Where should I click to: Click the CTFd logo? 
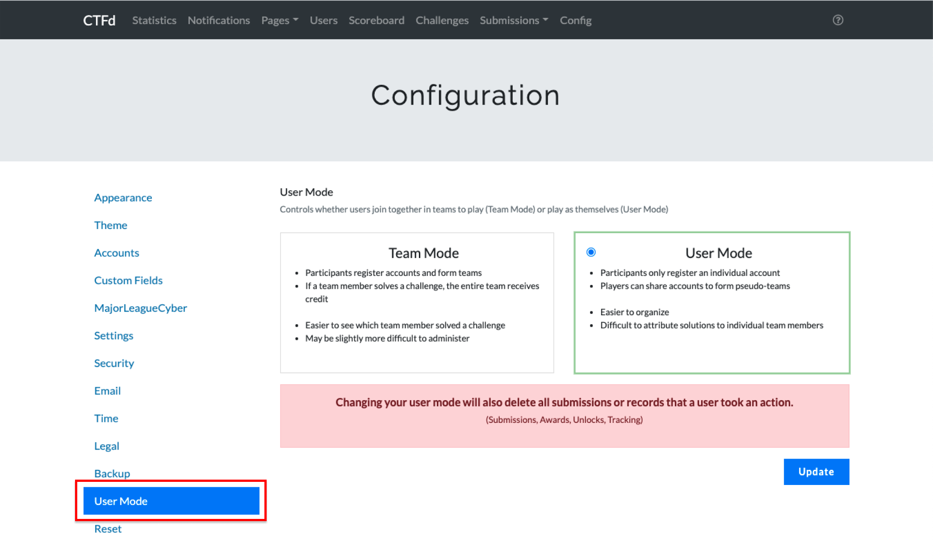coord(99,21)
